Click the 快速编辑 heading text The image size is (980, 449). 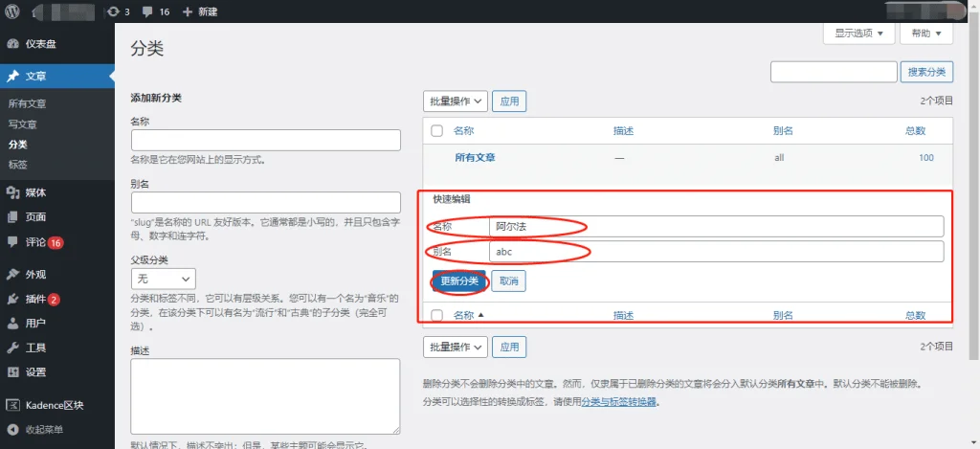click(452, 199)
